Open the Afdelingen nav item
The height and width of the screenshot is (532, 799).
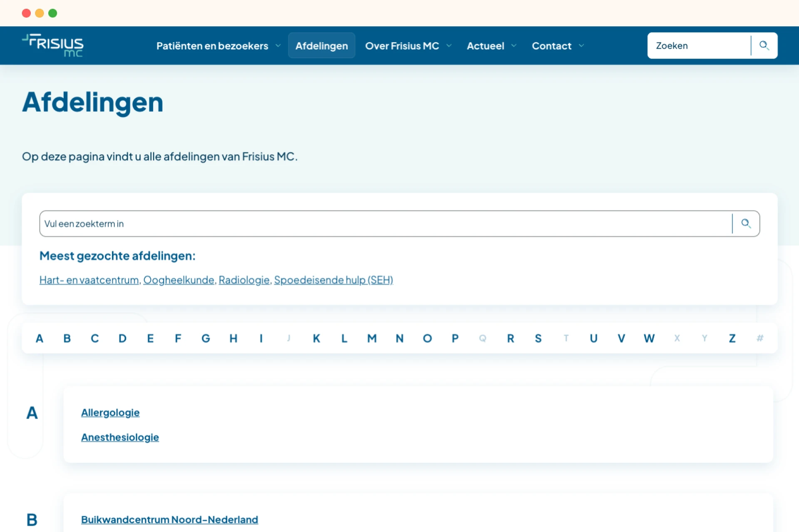(x=322, y=46)
